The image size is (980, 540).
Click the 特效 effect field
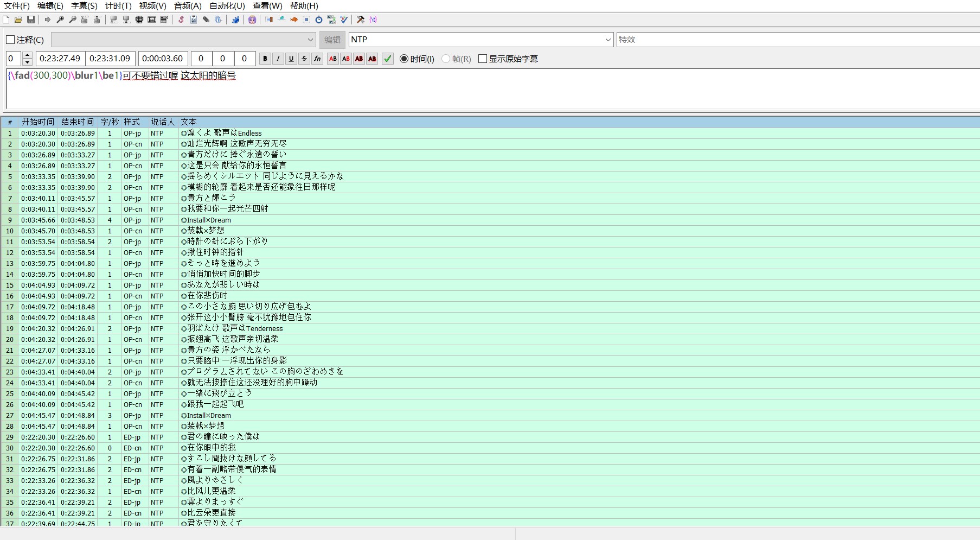click(798, 40)
